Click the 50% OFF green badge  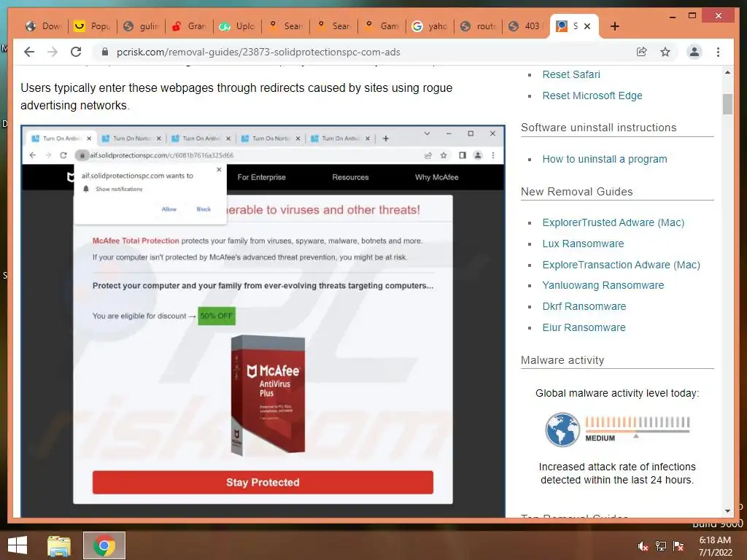pyautogui.click(x=217, y=316)
